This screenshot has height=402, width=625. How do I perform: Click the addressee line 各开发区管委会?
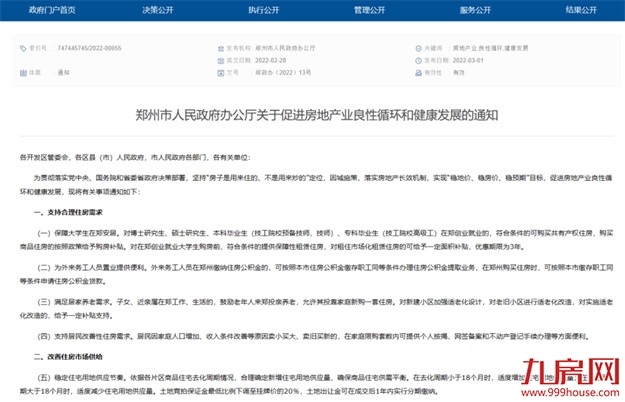pos(135,157)
